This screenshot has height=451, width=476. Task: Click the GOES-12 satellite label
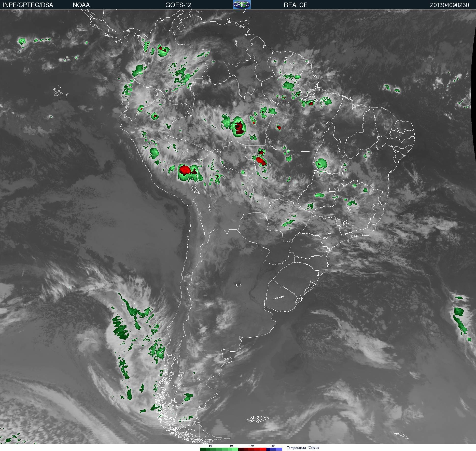(178, 5)
